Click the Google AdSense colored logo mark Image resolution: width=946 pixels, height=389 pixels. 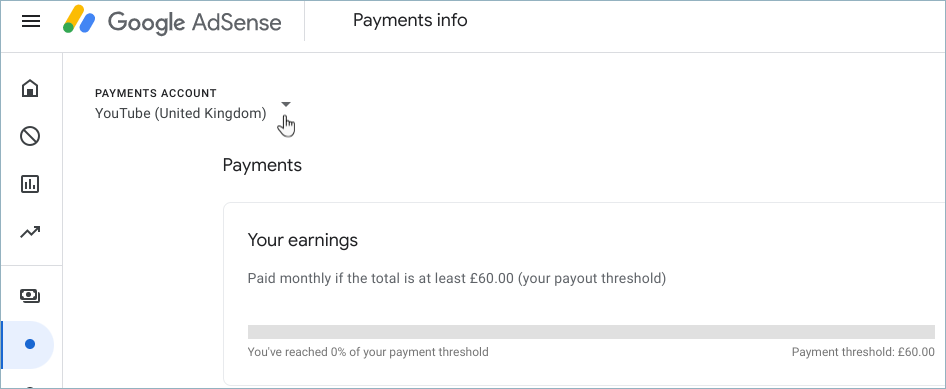(80, 19)
